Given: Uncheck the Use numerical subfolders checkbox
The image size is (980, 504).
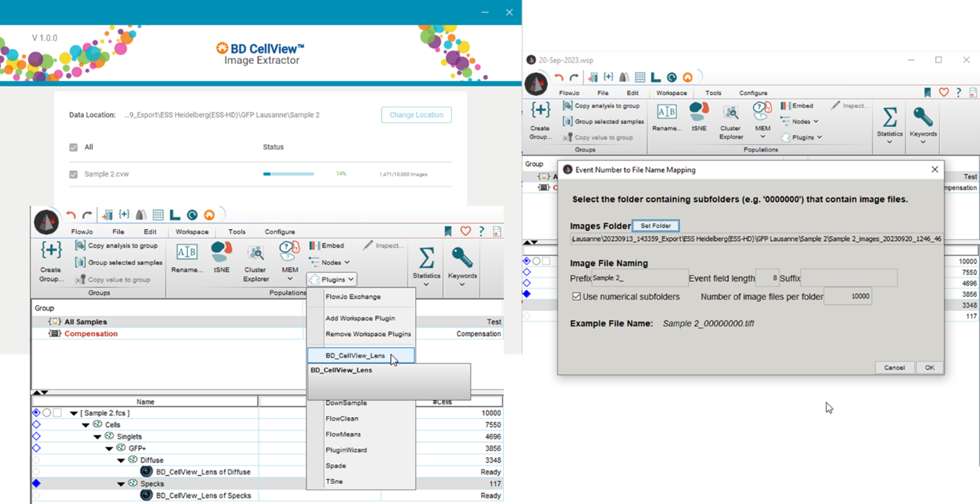Looking at the screenshot, I should pos(576,296).
